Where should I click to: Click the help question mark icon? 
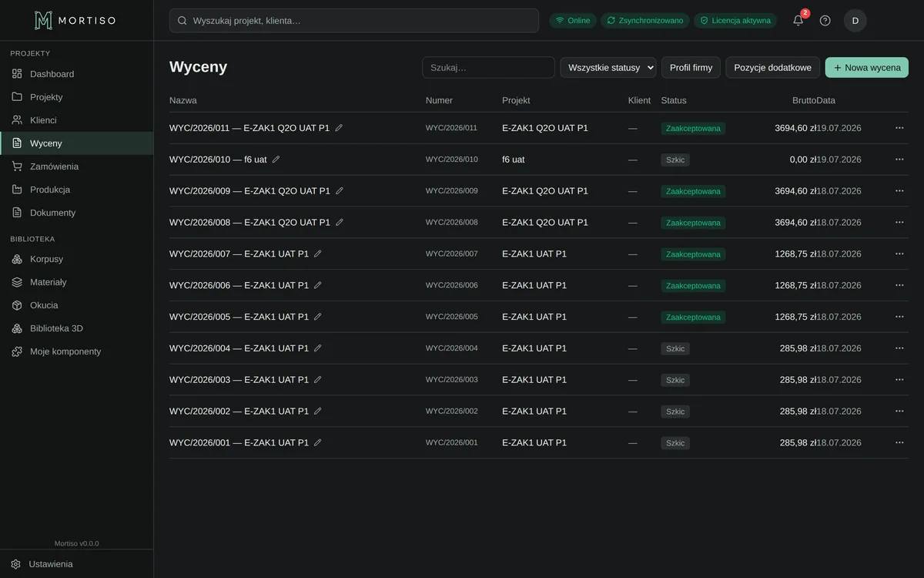pos(825,21)
